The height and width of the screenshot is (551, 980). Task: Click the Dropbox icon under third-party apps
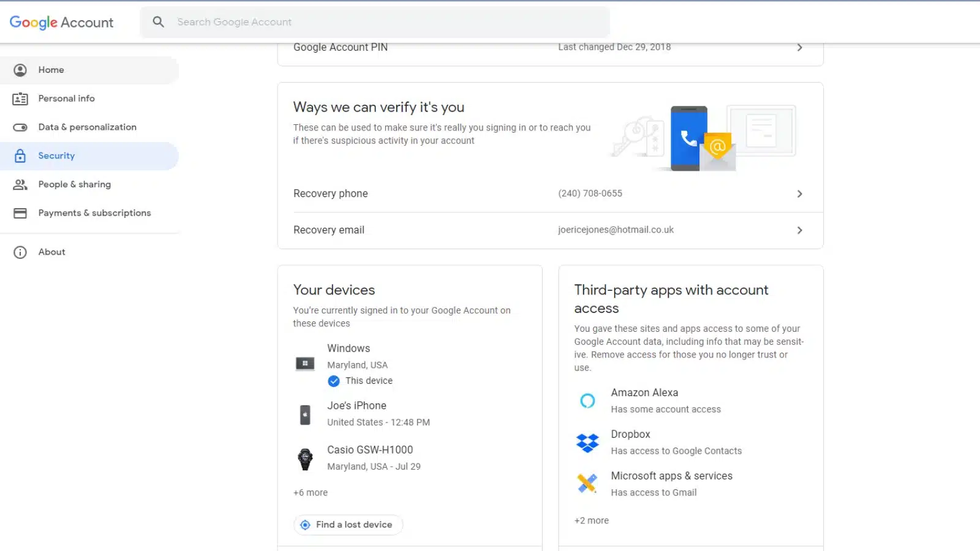(587, 442)
